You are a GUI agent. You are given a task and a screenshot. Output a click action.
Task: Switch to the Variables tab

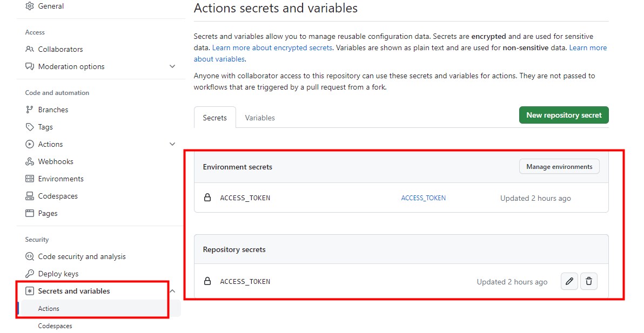tap(260, 118)
